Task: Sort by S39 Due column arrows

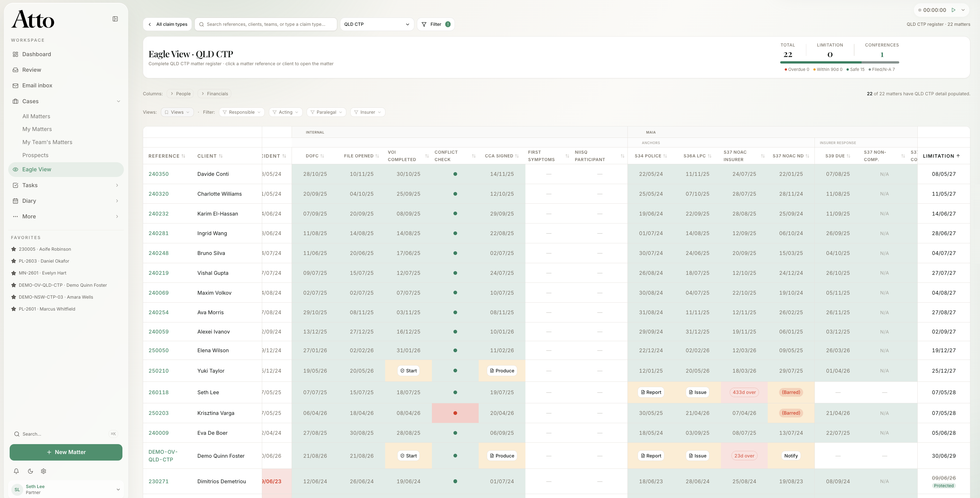Action: 849,156
